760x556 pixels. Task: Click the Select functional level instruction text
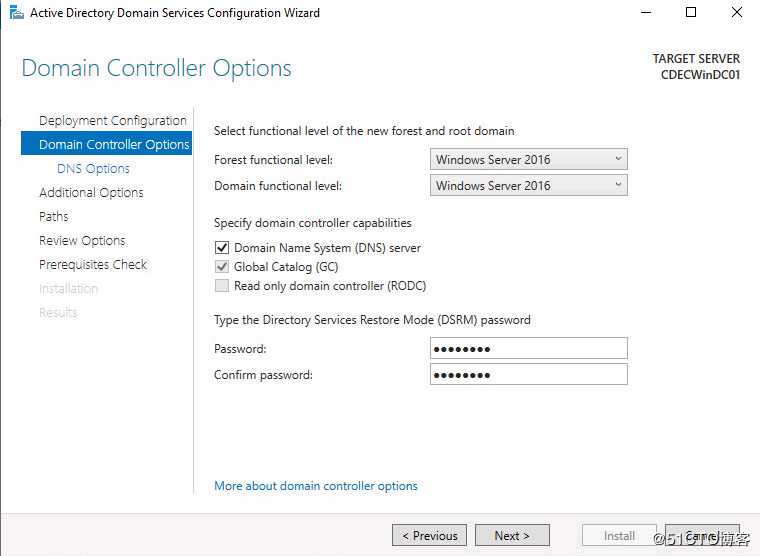point(364,131)
